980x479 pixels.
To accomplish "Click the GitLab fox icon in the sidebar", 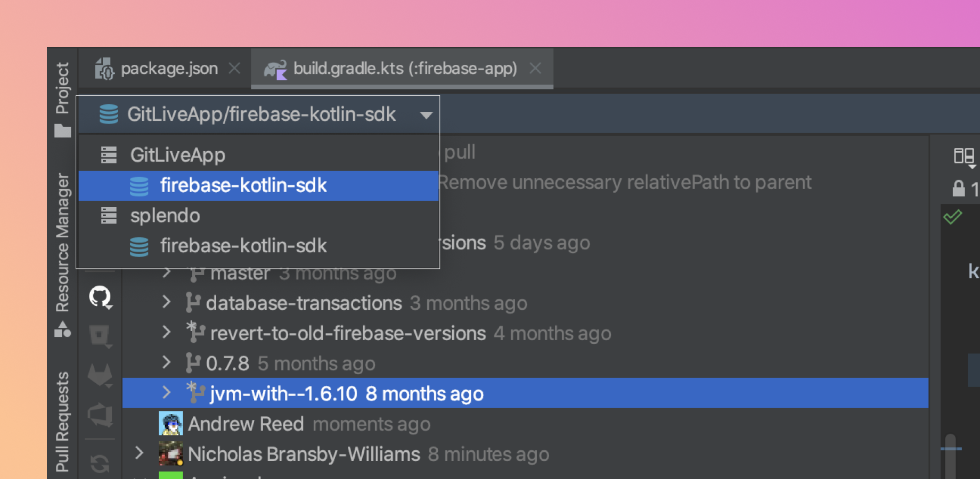I will click(x=100, y=375).
